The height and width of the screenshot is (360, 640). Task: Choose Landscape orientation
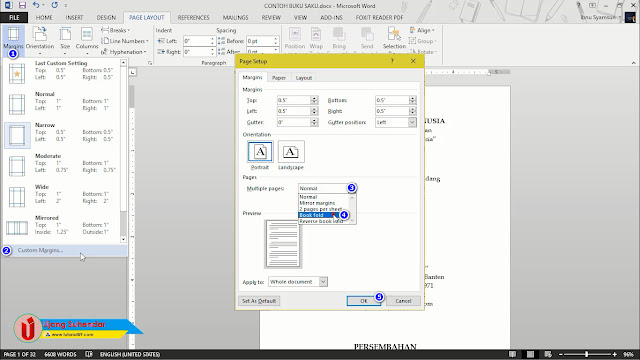[291, 155]
